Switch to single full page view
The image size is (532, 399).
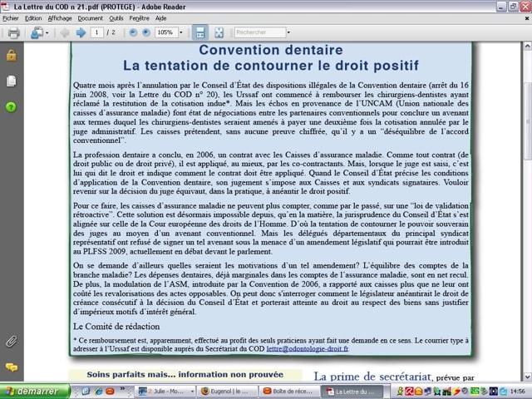click(219, 32)
